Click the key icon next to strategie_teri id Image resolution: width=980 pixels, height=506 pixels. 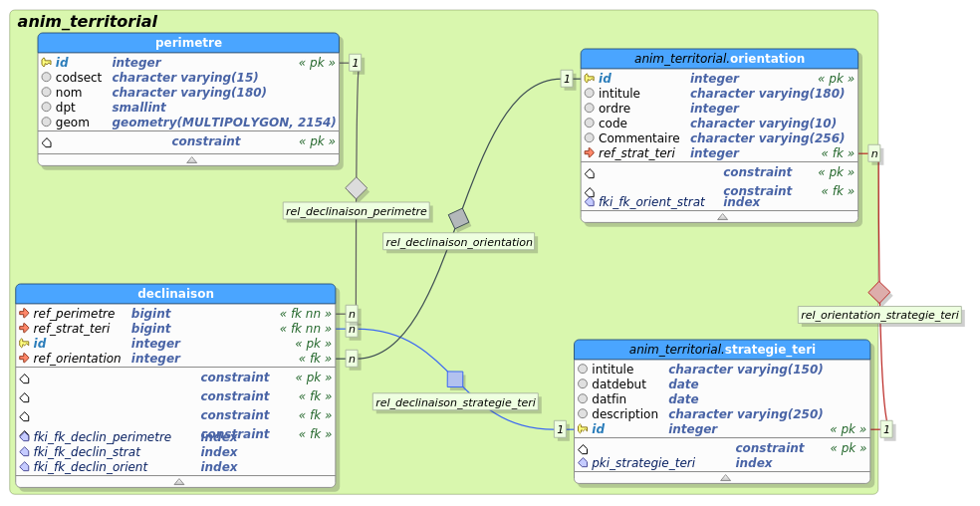(x=583, y=429)
